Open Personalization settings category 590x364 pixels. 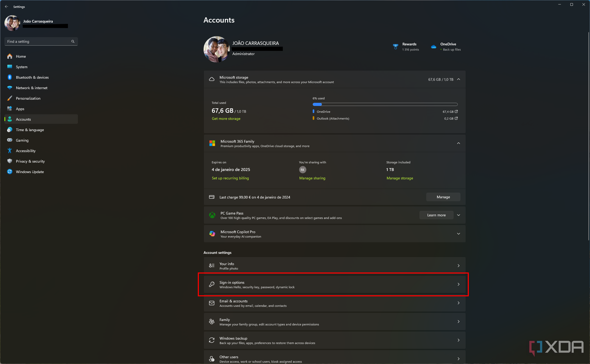pos(41,98)
